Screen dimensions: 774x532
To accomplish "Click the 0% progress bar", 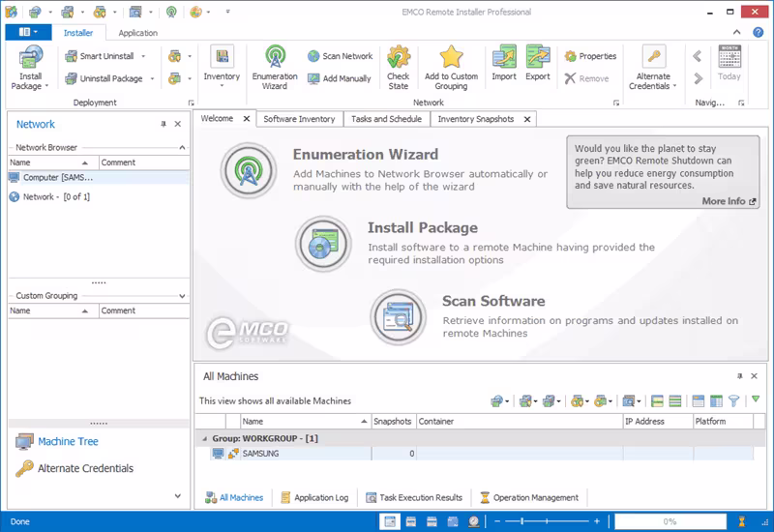I will 670,521.
